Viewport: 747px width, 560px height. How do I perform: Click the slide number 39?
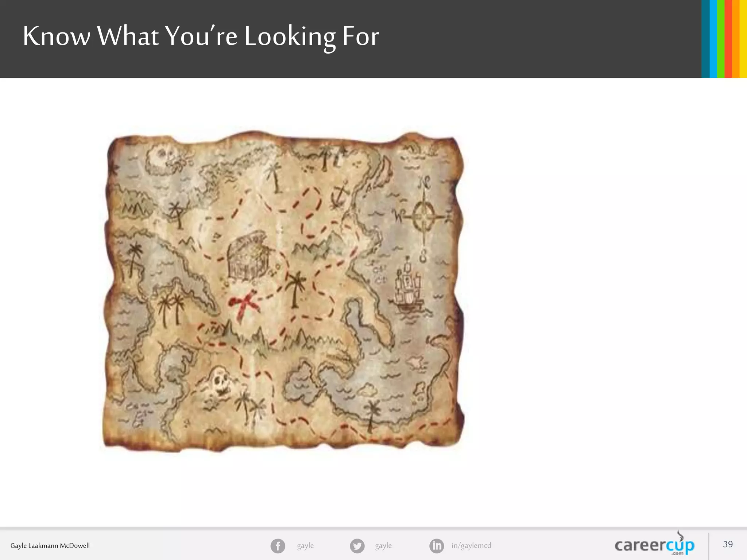pos(728,544)
